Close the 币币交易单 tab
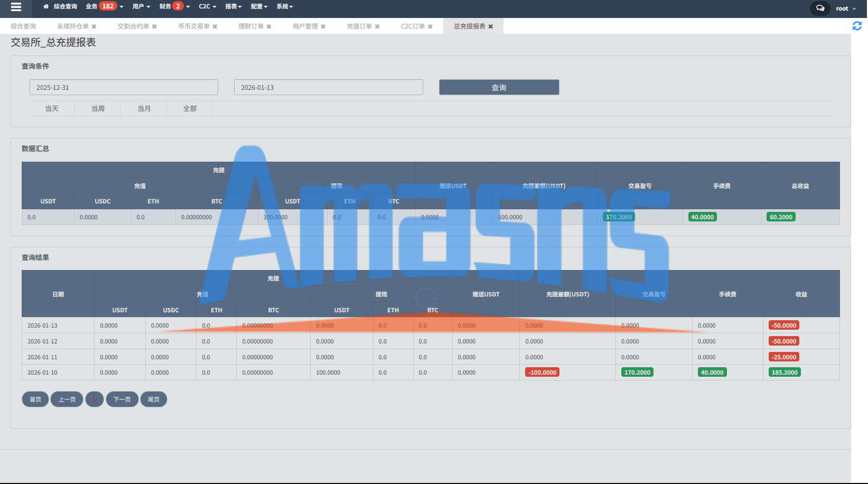The width and height of the screenshot is (868, 484). click(x=215, y=26)
